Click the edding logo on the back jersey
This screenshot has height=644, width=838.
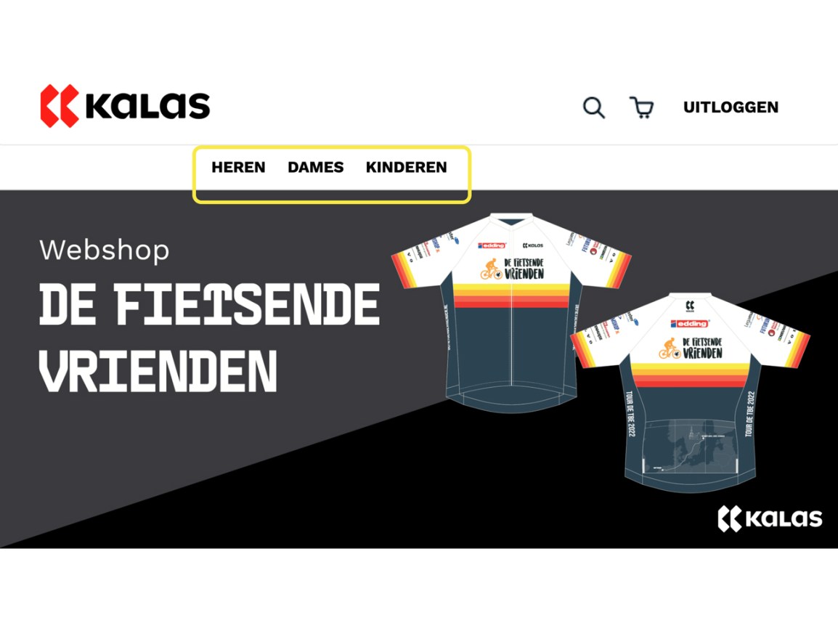coord(690,323)
